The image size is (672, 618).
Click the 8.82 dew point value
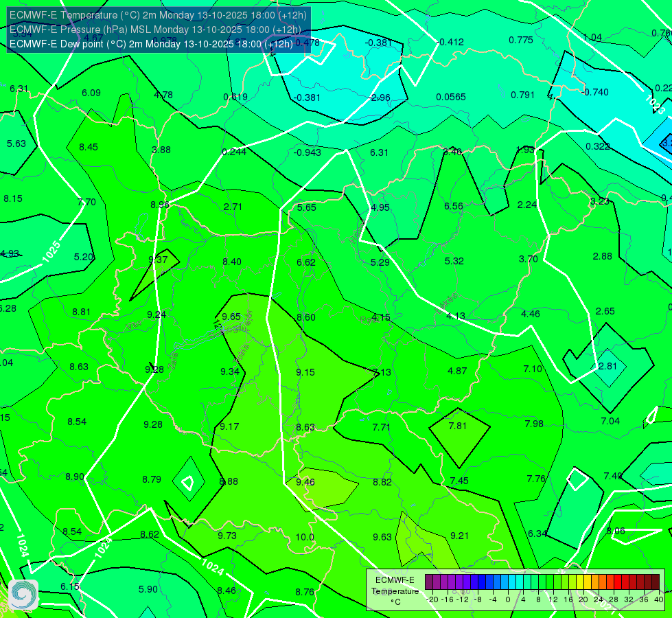(382, 482)
